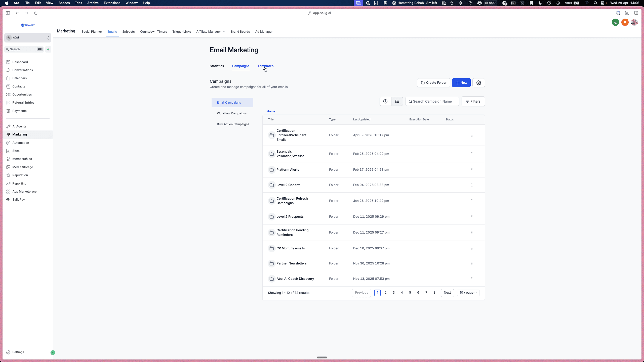Open Settings at sidebar bottom
644x362 pixels.
18,352
